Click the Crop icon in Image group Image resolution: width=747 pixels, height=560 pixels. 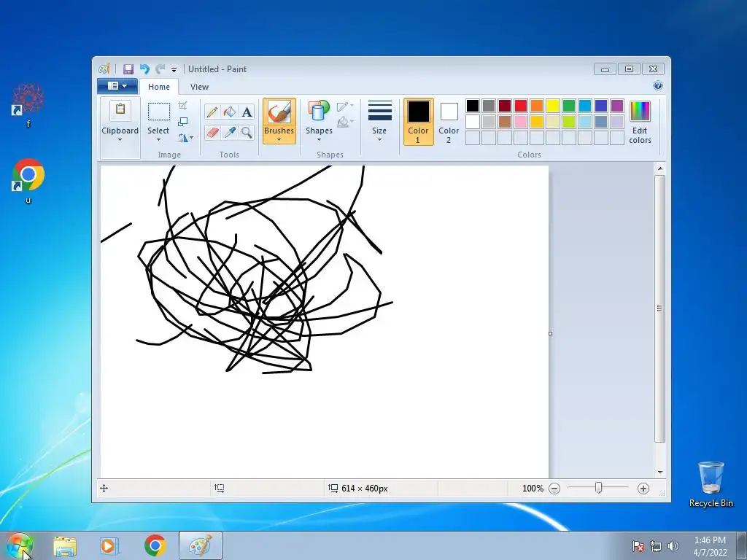point(183,106)
